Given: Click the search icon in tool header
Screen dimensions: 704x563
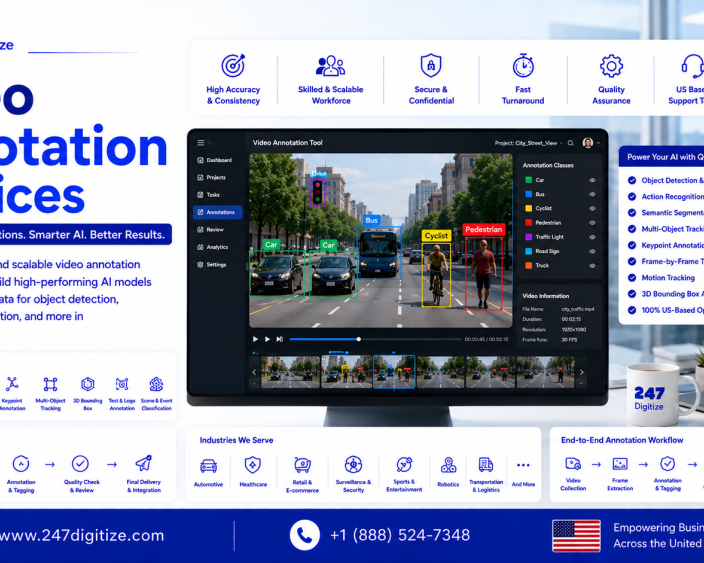Looking at the screenshot, I should 571,143.
